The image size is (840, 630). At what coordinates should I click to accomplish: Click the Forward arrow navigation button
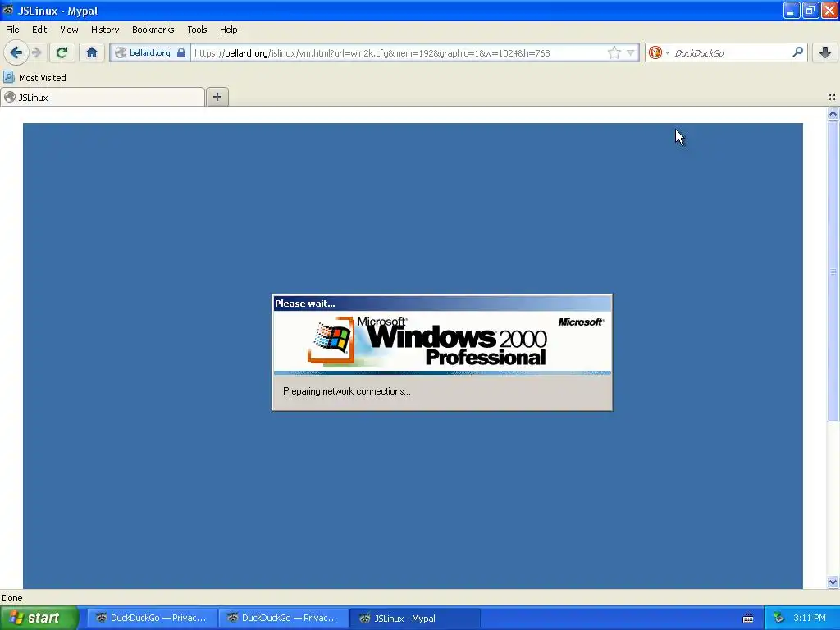36,52
